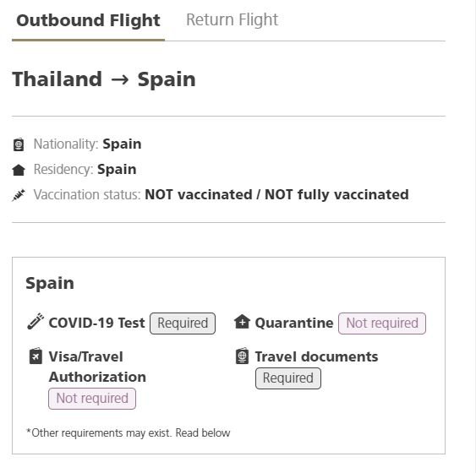Screen dimensions: 476x473
Task: Click the Other requirements may exist note
Action: coord(129,432)
